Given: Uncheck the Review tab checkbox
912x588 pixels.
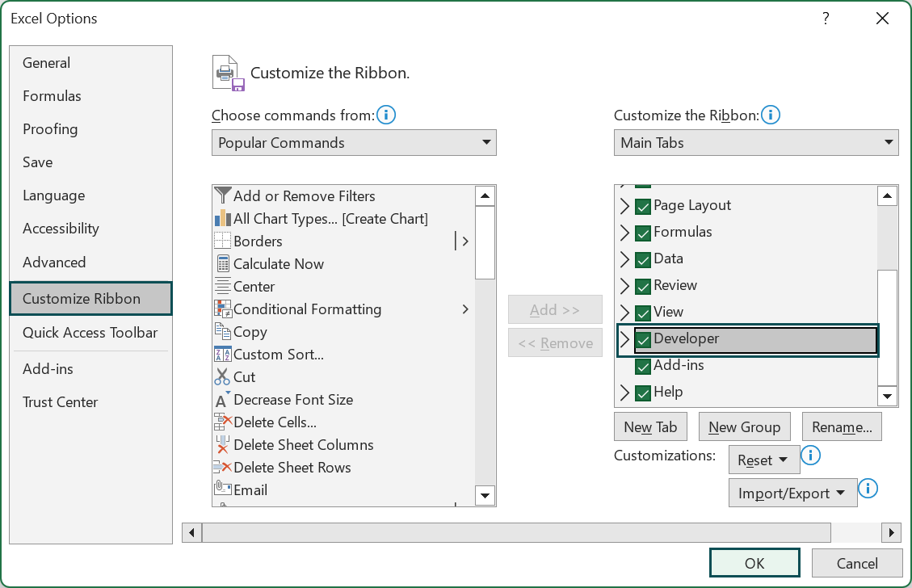Looking at the screenshot, I should click(x=643, y=287).
